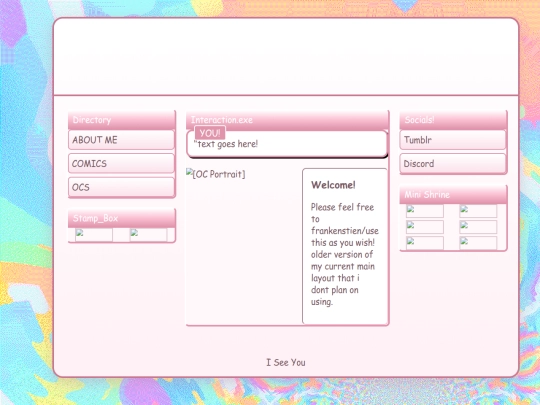Click the Welcome! heading
540x405 pixels.
pyautogui.click(x=333, y=185)
